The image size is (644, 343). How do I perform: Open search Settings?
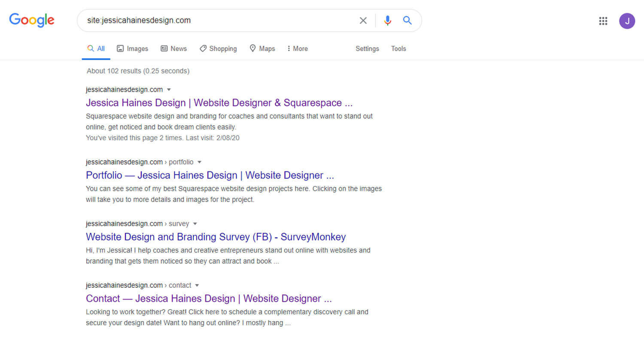[x=367, y=48]
